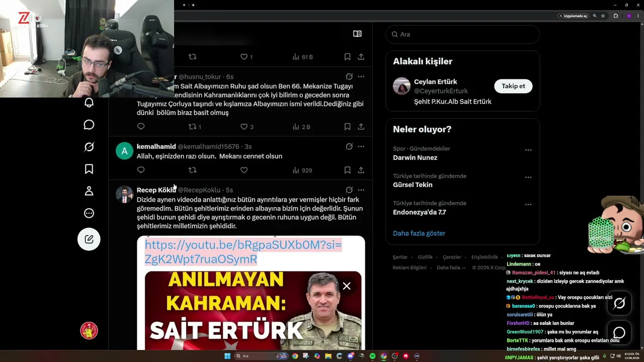Open the profile page from the sidebar

point(89,191)
